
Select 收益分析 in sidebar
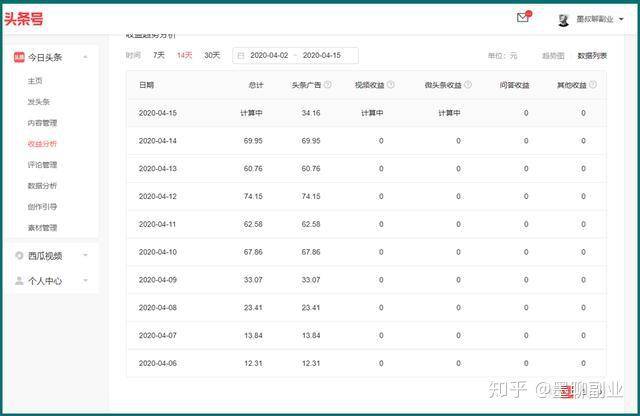(x=42, y=144)
